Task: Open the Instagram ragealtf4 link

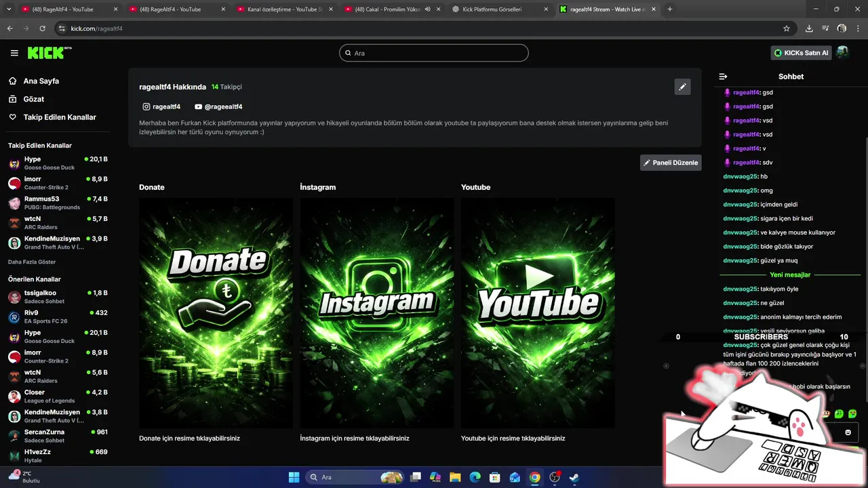Action: point(161,106)
